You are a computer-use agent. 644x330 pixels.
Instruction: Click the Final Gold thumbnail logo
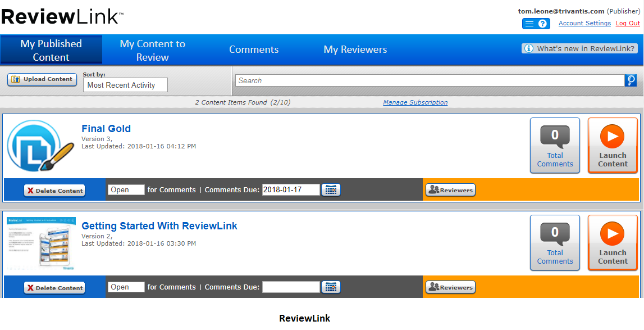[x=40, y=146]
